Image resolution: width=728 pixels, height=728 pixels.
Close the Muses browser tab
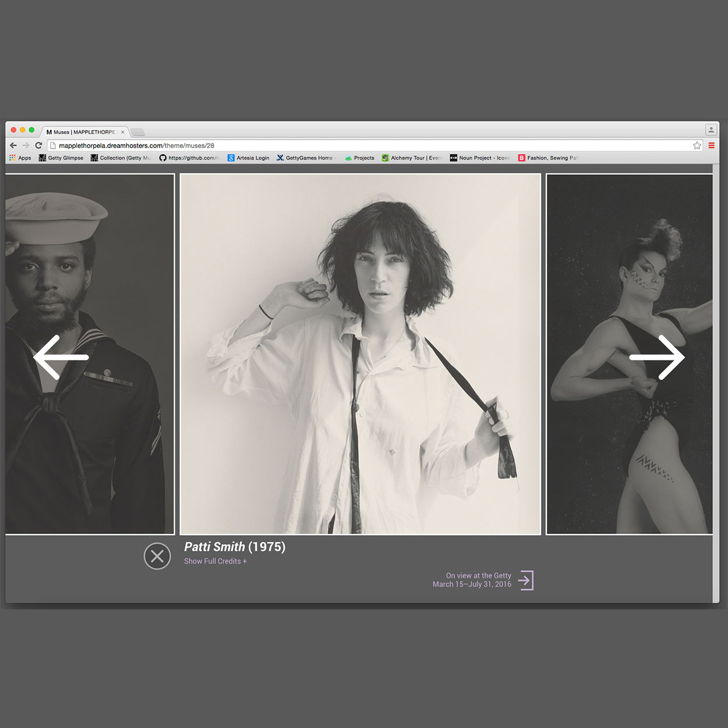[x=123, y=132]
